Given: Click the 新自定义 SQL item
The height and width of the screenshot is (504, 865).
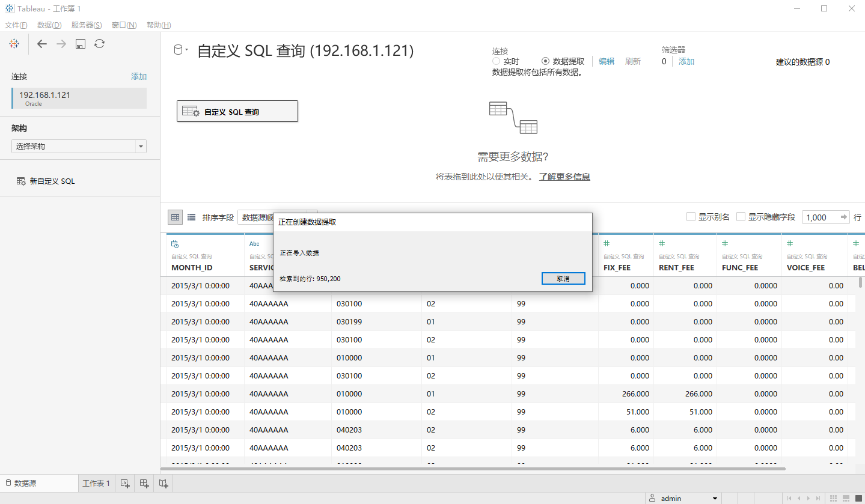Looking at the screenshot, I should [x=46, y=181].
